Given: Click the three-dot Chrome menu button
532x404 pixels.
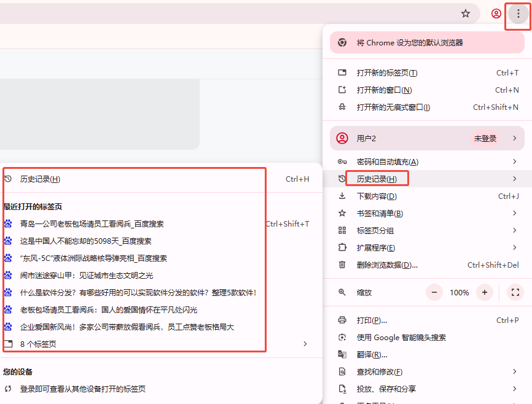Looking at the screenshot, I should coord(518,14).
